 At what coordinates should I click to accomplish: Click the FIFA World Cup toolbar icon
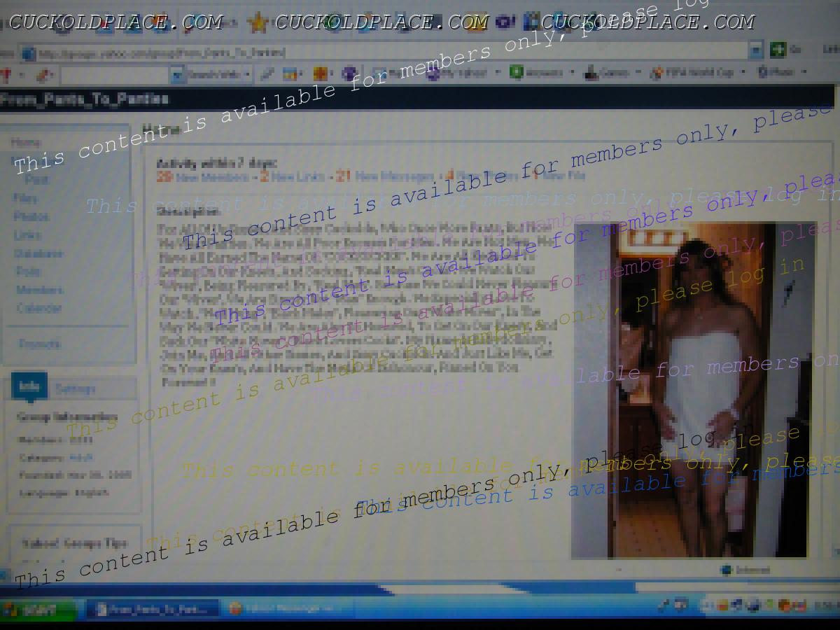pos(657,72)
